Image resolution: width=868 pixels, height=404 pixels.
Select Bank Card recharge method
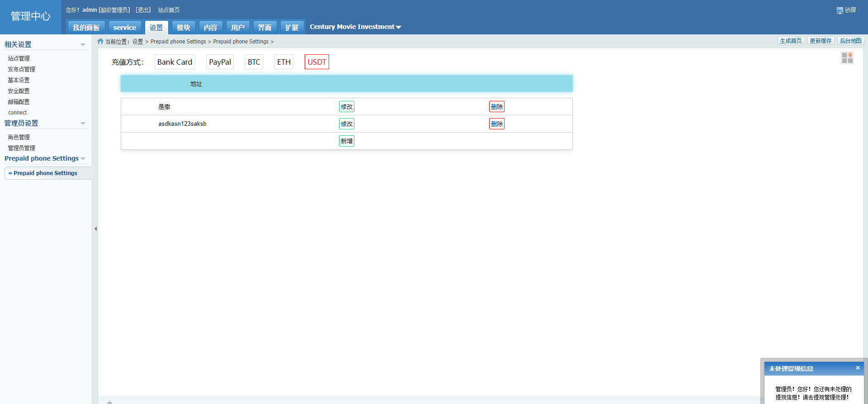pyautogui.click(x=175, y=62)
